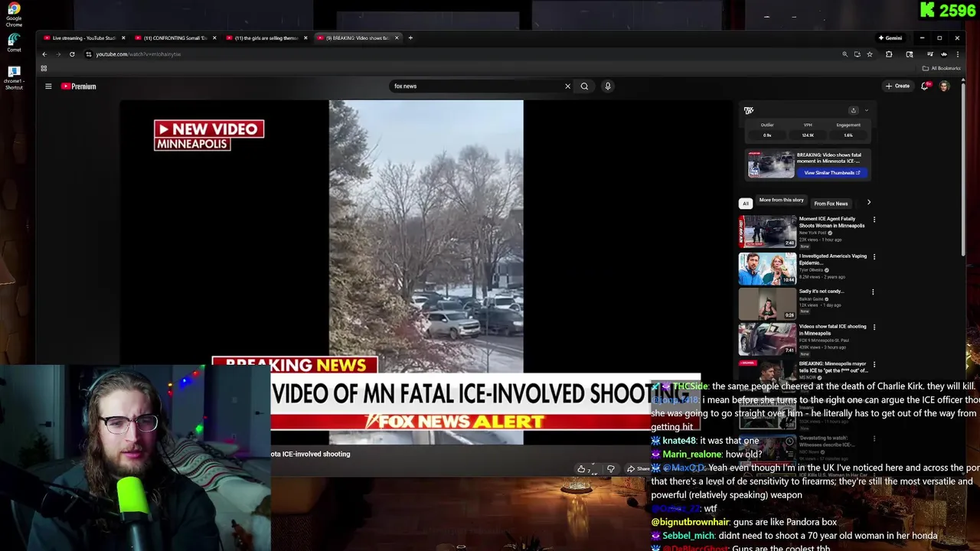Click the Outlier 0.9x stat value
This screenshot has height=551, width=980.
[767, 135]
